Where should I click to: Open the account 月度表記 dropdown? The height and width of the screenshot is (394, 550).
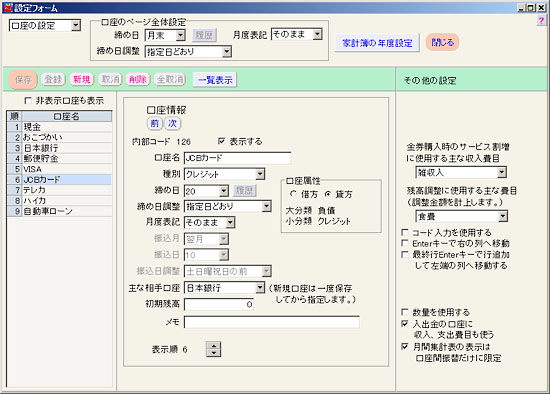click(x=230, y=222)
